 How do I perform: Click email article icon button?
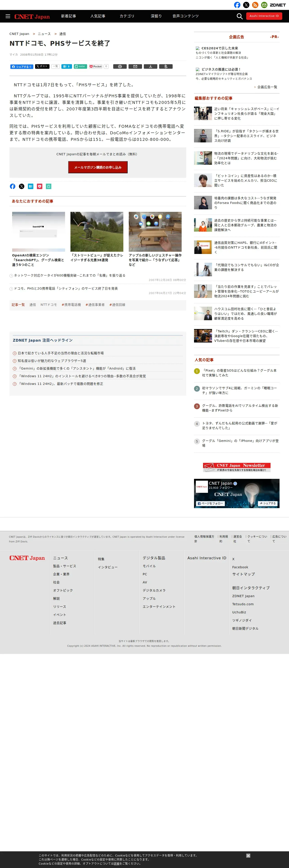click(x=135, y=66)
